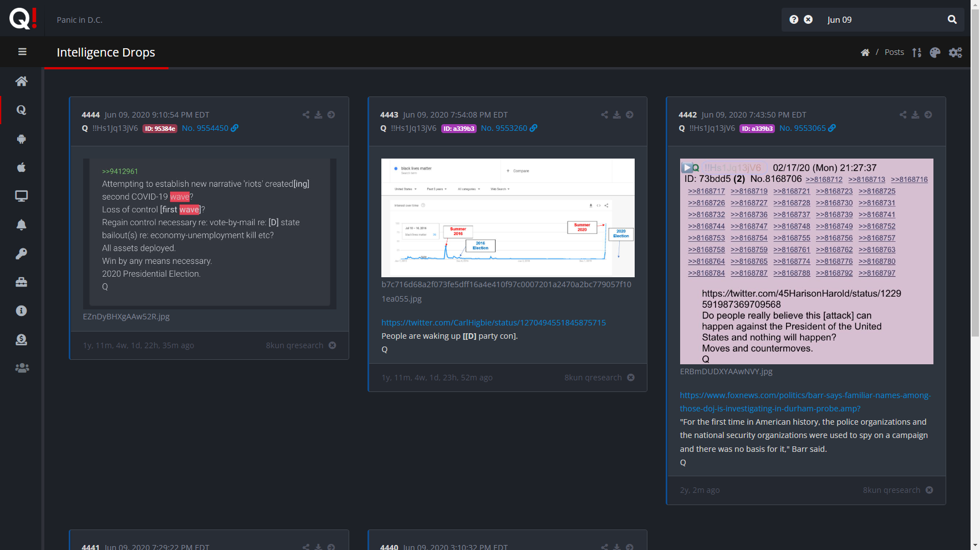This screenshot has width=980, height=550.
Task: Open post No. 9553065 link
Action: (x=802, y=128)
